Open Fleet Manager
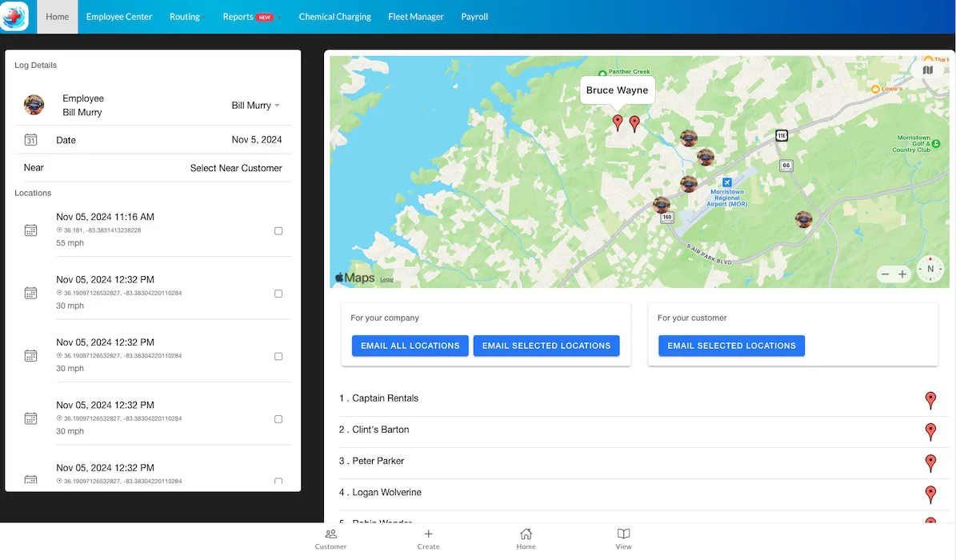Viewport: 956px width, 560px height. [416, 17]
